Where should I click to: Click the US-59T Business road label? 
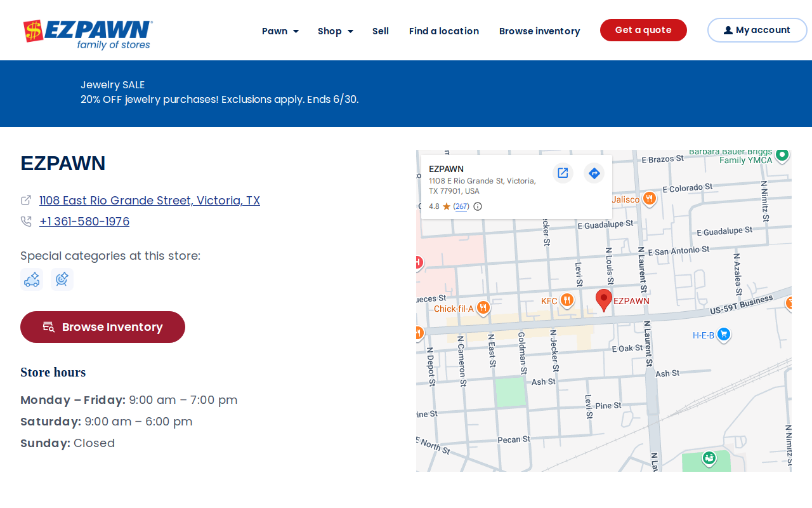click(742, 305)
